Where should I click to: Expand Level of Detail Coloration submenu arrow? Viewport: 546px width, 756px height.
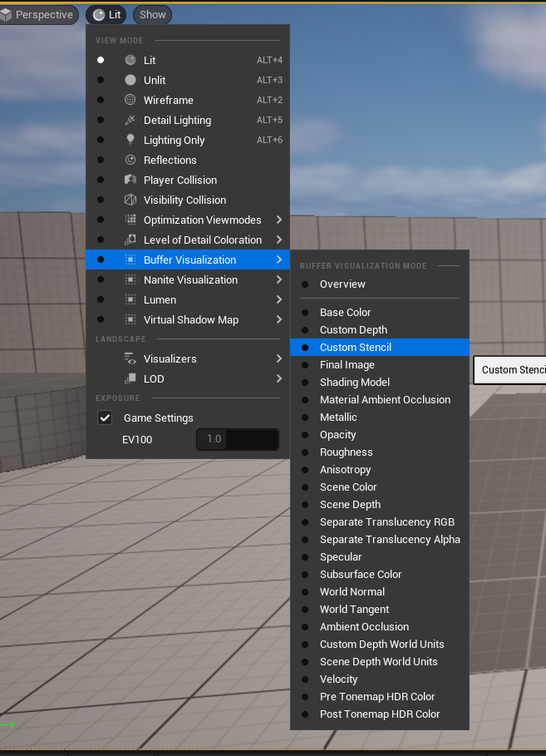coord(279,240)
